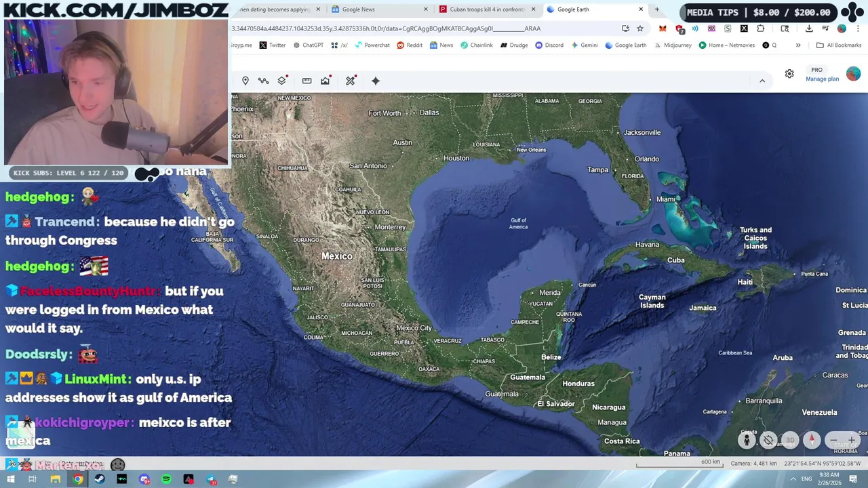Expand the hidden bookmarks overflow chevron
Image resolution: width=868 pixels, height=488 pixels.
tap(798, 45)
